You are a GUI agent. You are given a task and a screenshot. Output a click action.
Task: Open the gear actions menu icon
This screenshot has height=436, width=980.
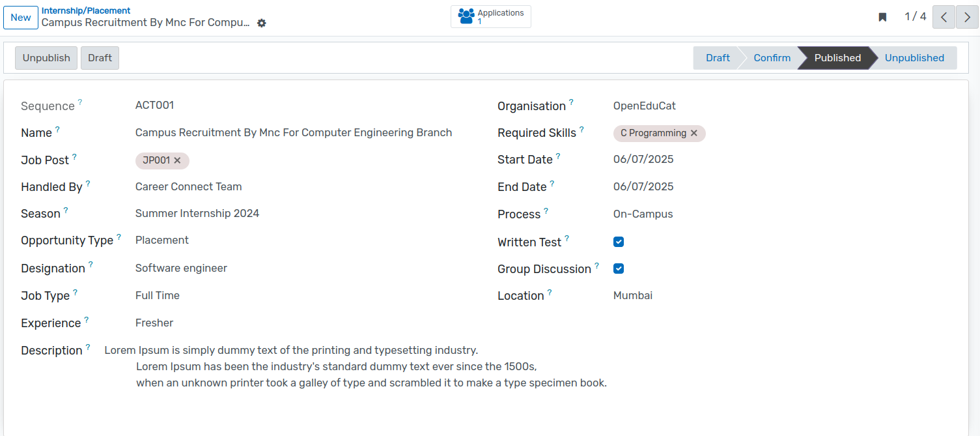[262, 23]
